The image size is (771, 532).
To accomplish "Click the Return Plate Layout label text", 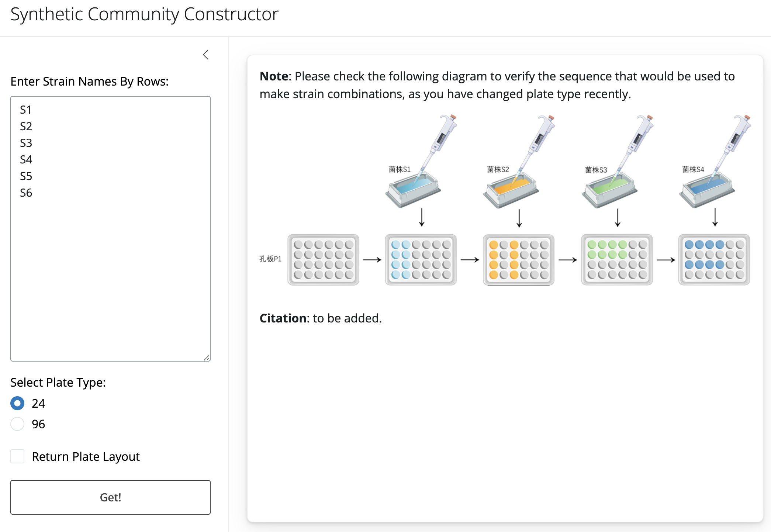I will click(86, 457).
